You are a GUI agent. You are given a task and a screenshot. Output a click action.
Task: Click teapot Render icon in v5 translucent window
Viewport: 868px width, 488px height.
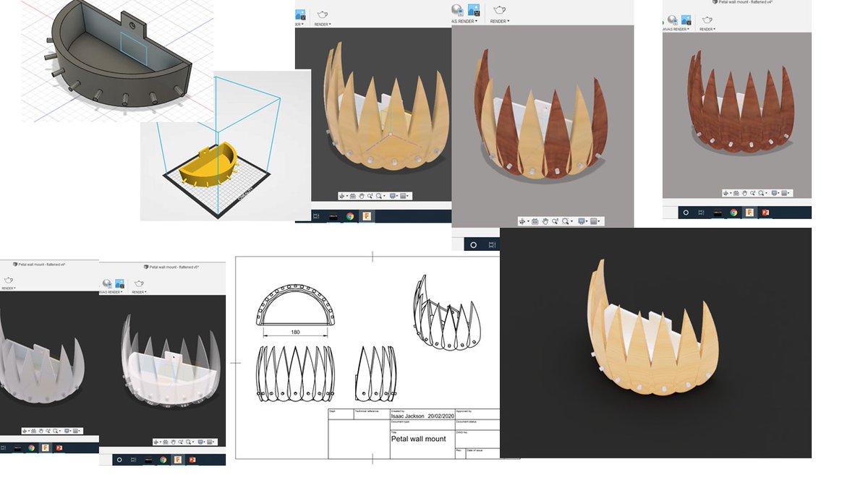(x=139, y=283)
